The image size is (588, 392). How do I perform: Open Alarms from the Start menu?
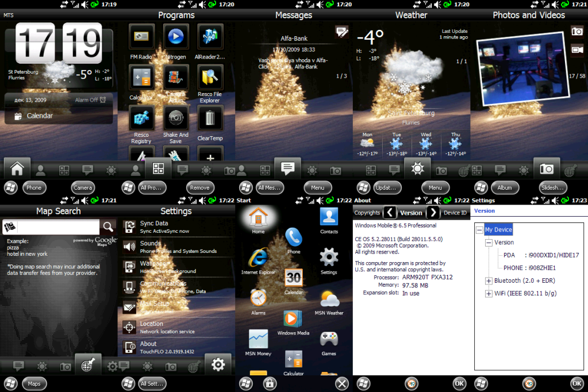tap(258, 302)
